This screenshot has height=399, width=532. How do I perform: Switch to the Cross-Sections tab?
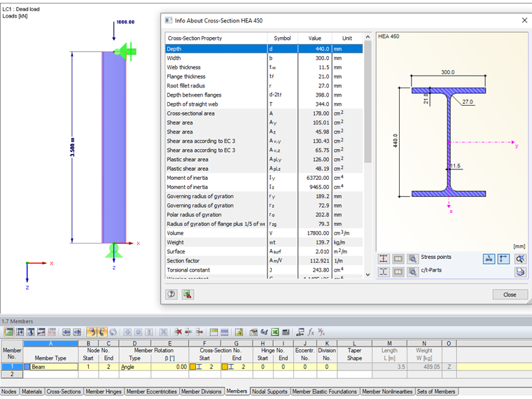pyautogui.click(x=64, y=392)
